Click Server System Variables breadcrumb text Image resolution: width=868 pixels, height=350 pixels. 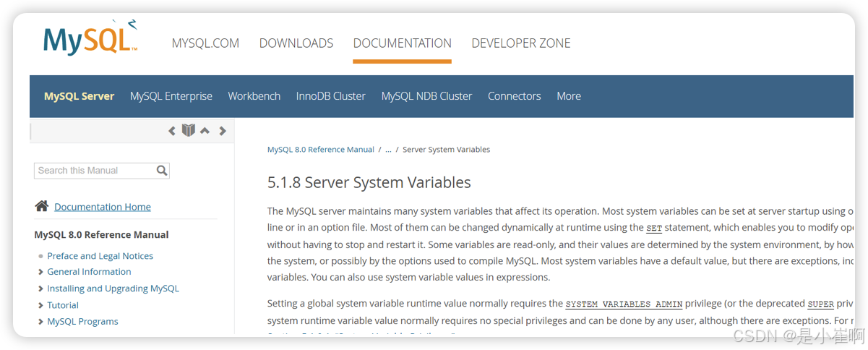(447, 150)
